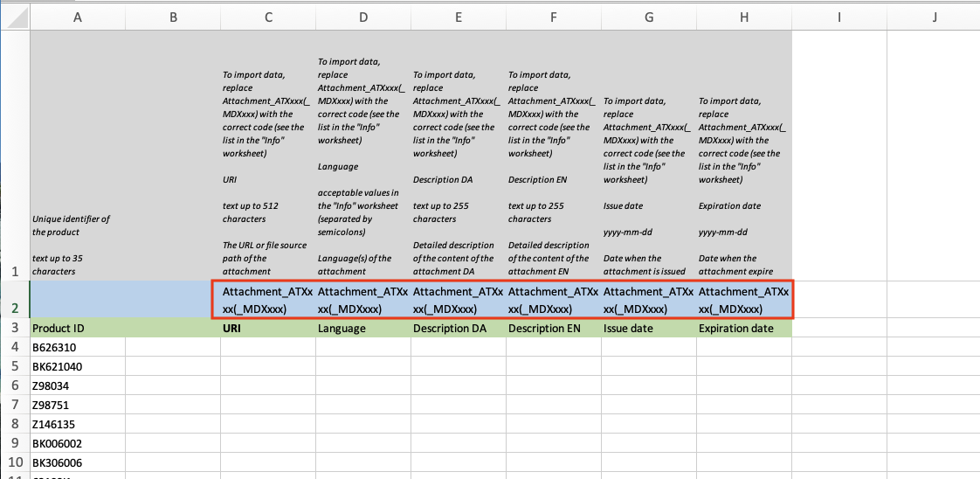Select column J header
Viewport: 980px width, 479px height.
(934, 18)
